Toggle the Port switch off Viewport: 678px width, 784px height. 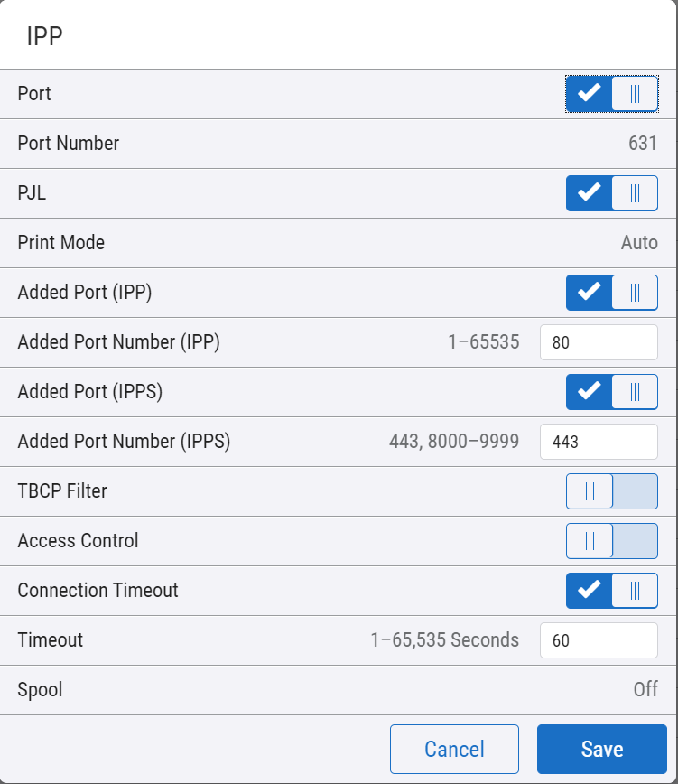pyautogui.click(x=611, y=93)
